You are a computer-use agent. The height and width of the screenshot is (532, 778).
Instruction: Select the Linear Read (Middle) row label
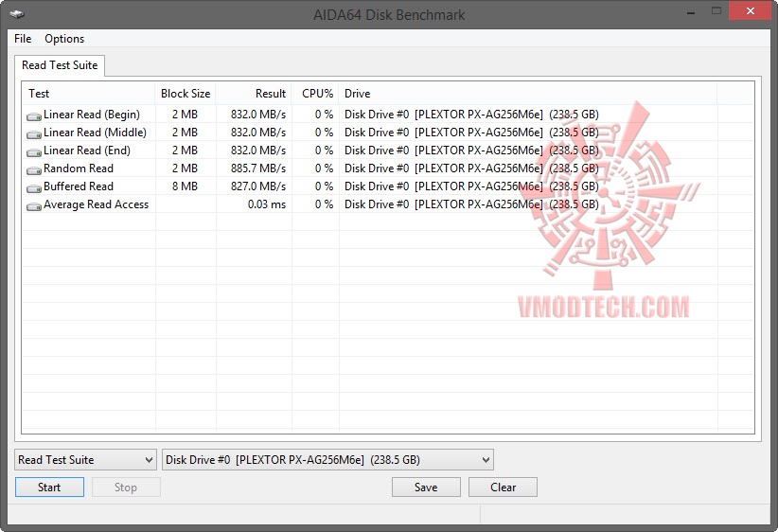pyautogui.click(x=96, y=133)
